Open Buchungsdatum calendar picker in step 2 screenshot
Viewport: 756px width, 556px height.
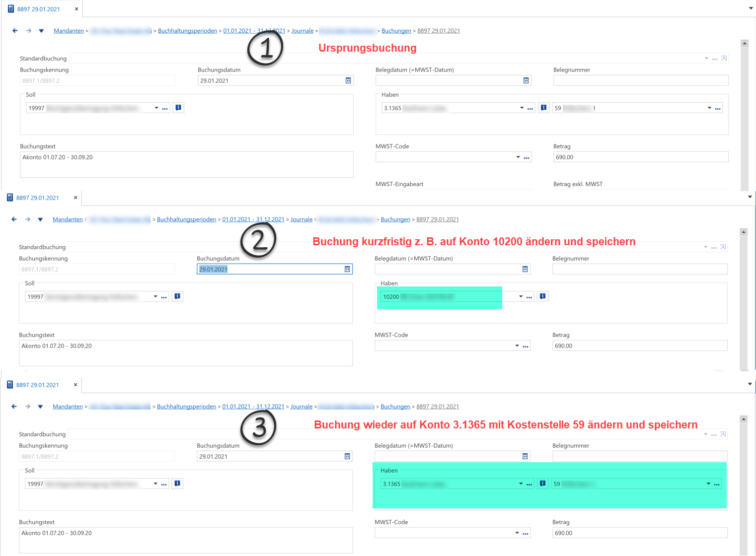347,269
